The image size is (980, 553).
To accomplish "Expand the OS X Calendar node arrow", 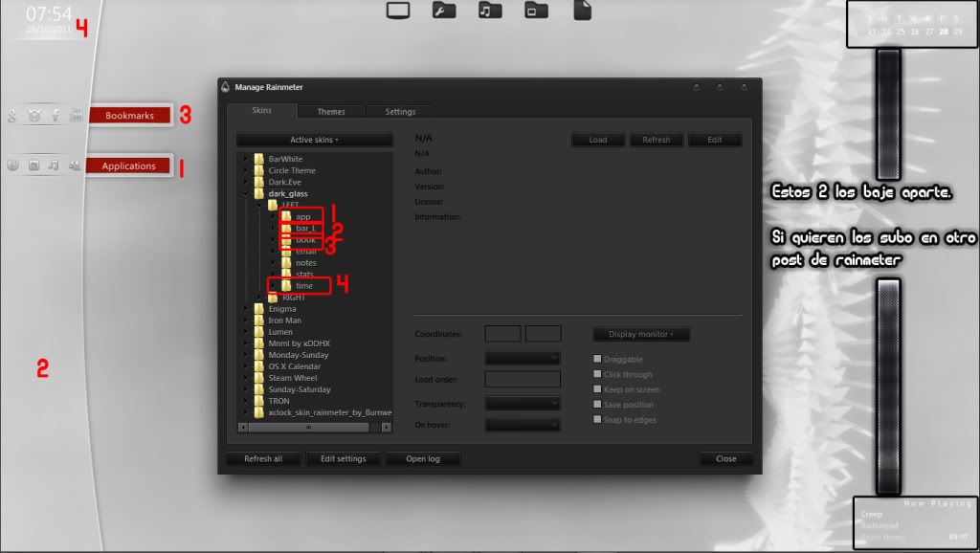I will tap(246, 366).
